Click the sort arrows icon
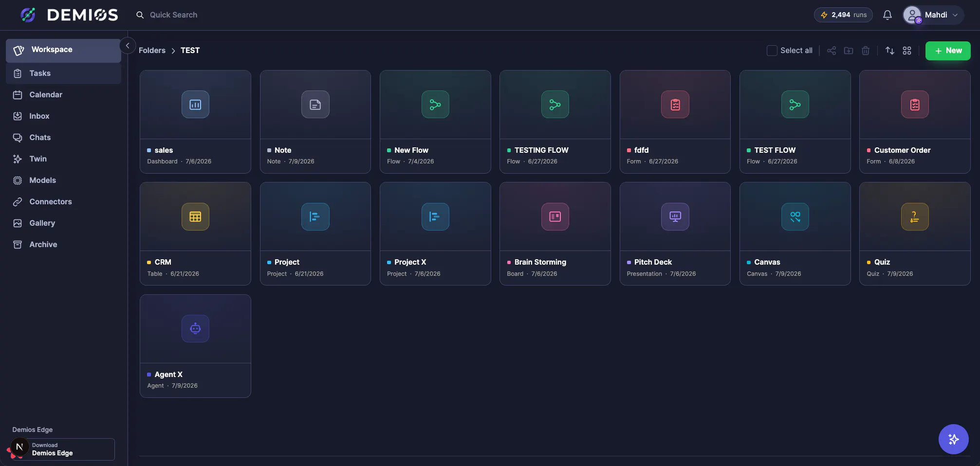This screenshot has height=466, width=980. click(890, 51)
